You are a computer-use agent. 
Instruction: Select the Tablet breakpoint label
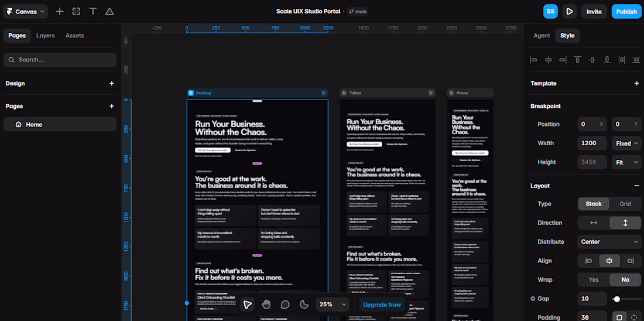[x=355, y=93]
